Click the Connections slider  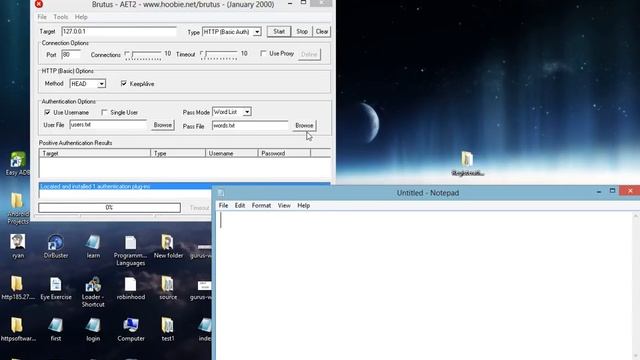coord(144,55)
